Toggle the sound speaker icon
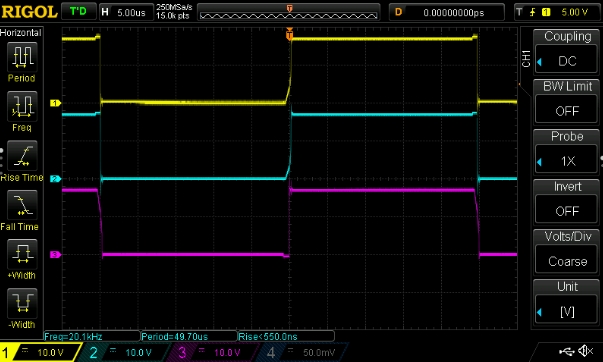 tap(586, 351)
